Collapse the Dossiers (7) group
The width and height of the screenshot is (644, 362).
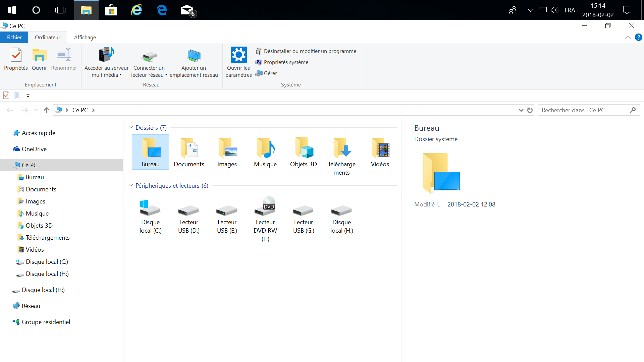click(x=131, y=127)
